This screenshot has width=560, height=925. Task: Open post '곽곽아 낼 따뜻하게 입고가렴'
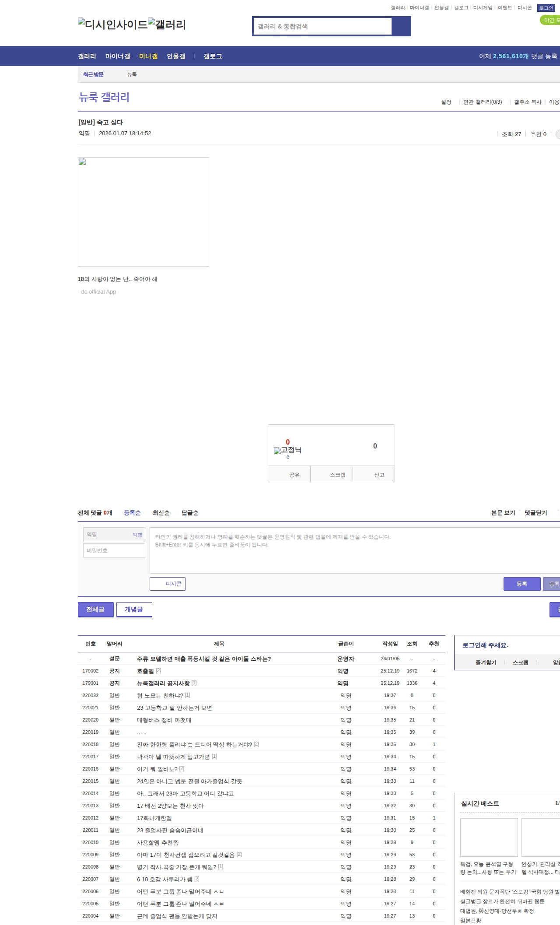[173, 757]
